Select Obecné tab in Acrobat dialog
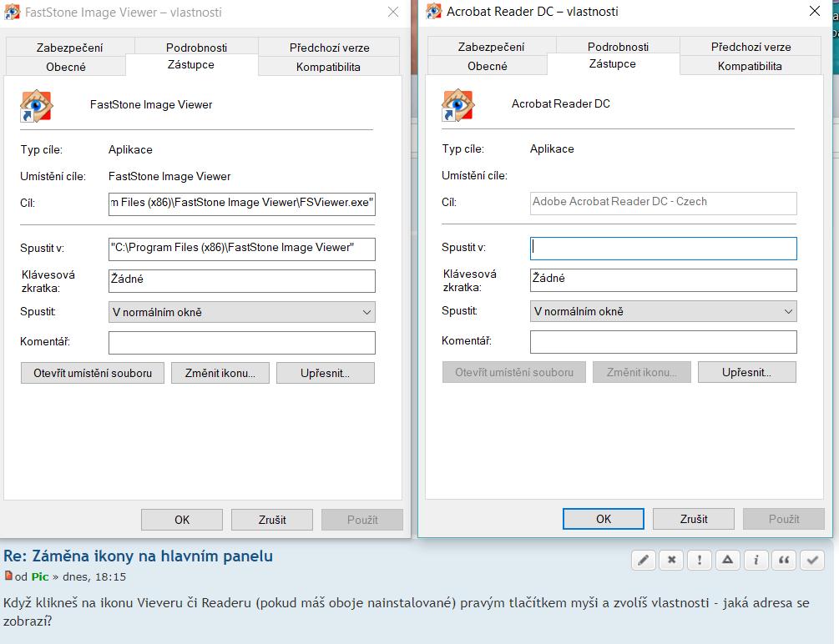Image resolution: width=839 pixels, height=644 pixels. (488, 66)
